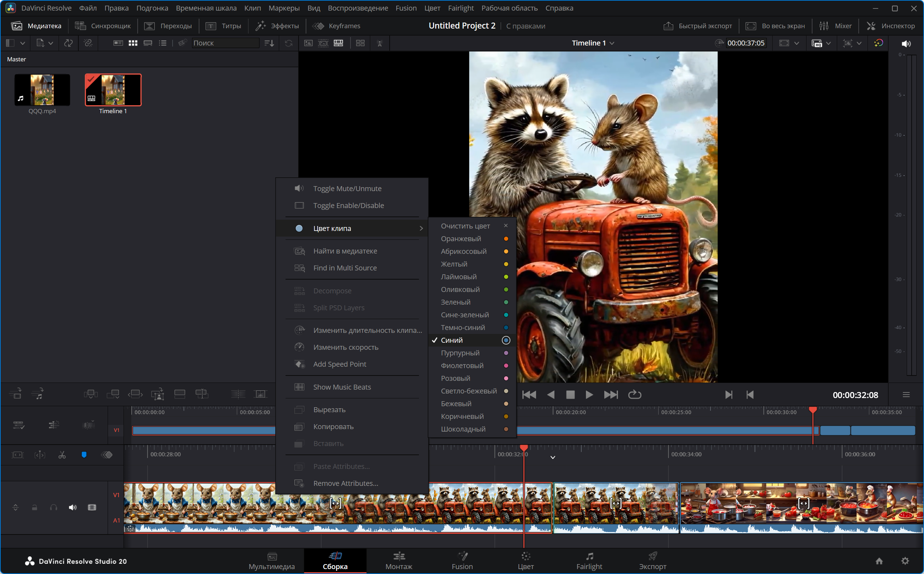Click the home project manager icon
This screenshot has width=924, height=574.
[x=879, y=561]
